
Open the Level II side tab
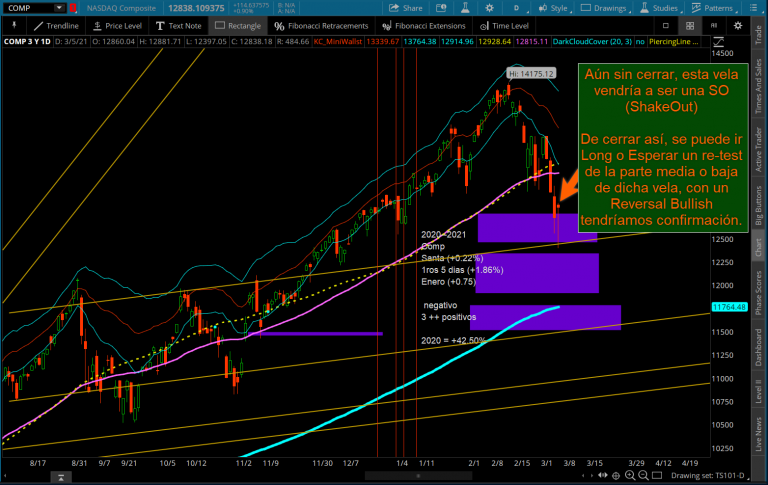(x=759, y=390)
